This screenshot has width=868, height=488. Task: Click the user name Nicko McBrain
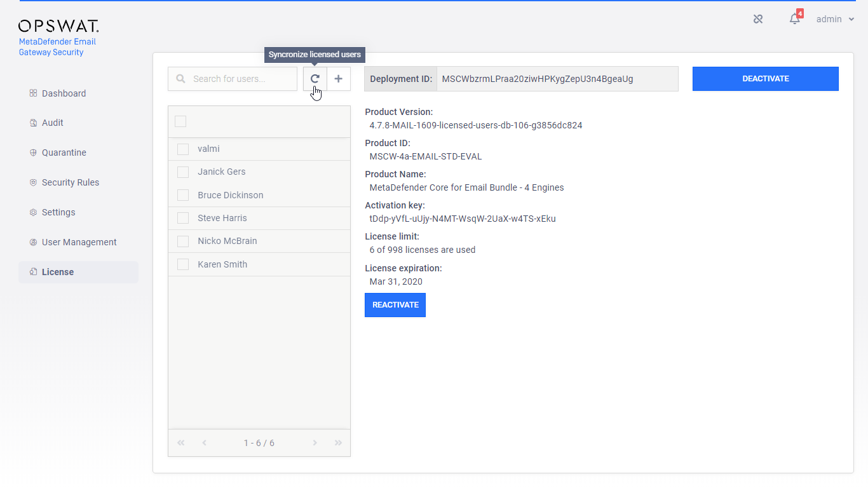point(227,241)
